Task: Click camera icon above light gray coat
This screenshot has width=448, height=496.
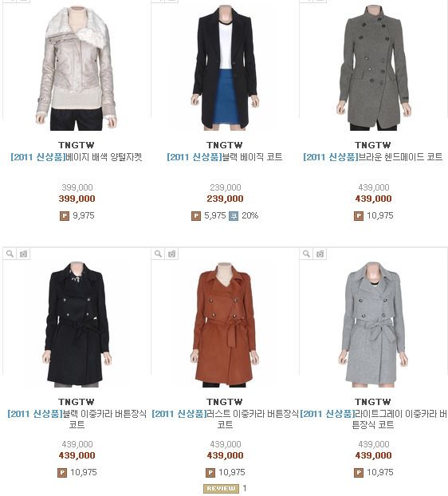Action: (x=320, y=254)
